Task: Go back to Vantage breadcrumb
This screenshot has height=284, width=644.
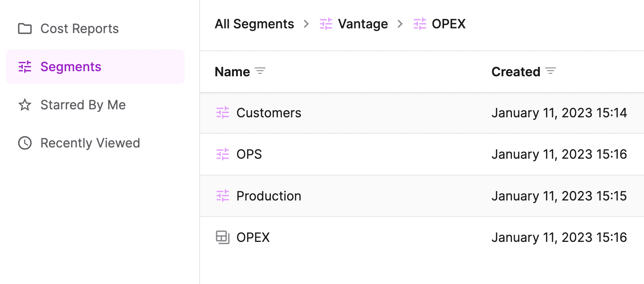Action: pyautogui.click(x=363, y=24)
